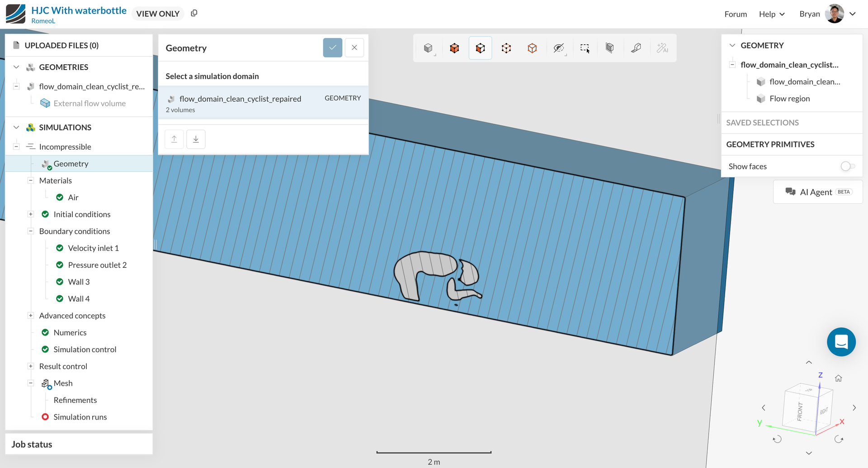Image resolution: width=868 pixels, height=468 pixels.
Task: Click the Simulation runs item
Action: pyautogui.click(x=80, y=417)
